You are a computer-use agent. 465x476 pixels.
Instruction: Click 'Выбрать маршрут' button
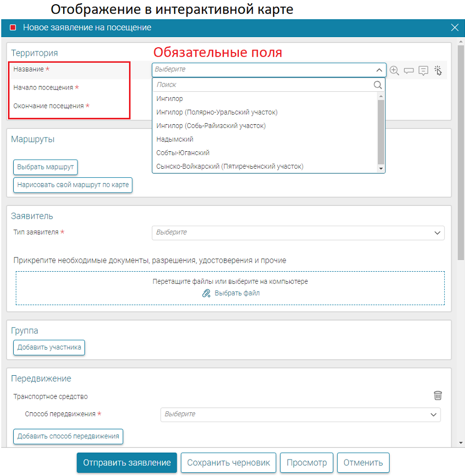pyautogui.click(x=46, y=167)
